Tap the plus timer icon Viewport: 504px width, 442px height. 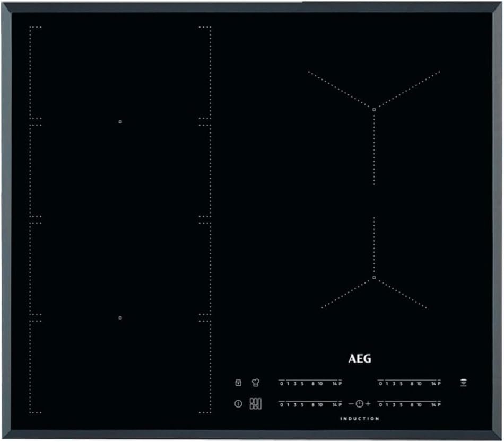click(x=367, y=403)
